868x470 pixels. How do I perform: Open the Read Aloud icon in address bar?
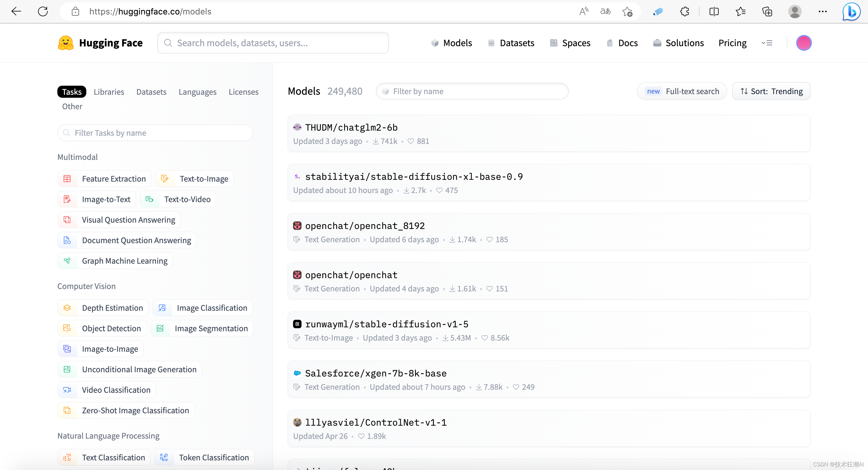(x=584, y=11)
